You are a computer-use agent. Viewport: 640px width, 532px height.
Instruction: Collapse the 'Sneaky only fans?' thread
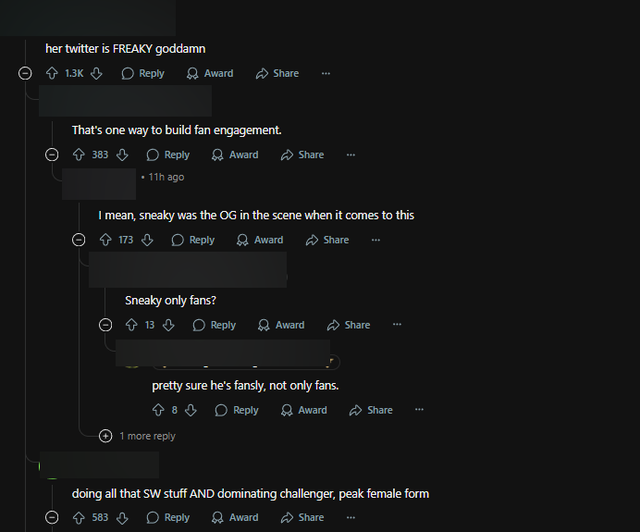pos(105,325)
